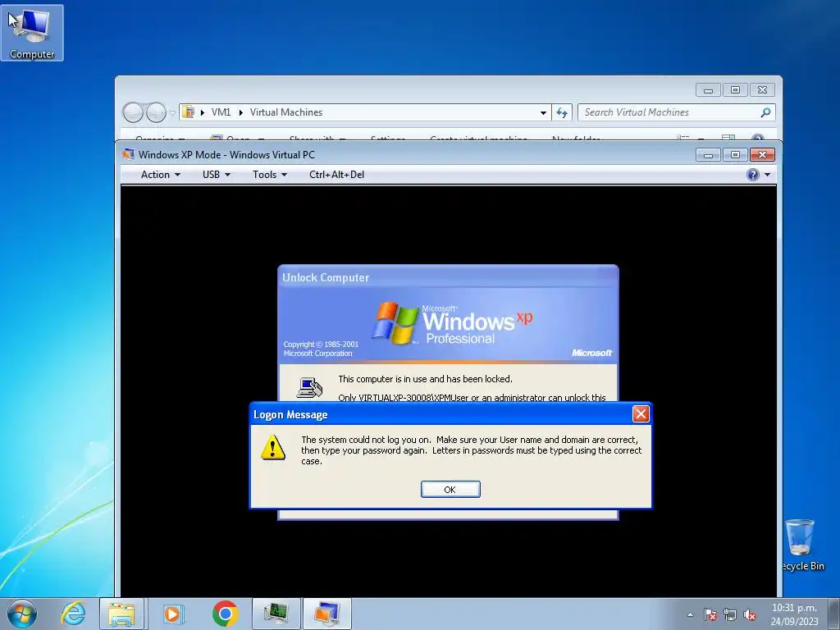
Task: Click the Windows XP logo banner
Action: pyautogui.click(x=448, y=326)
